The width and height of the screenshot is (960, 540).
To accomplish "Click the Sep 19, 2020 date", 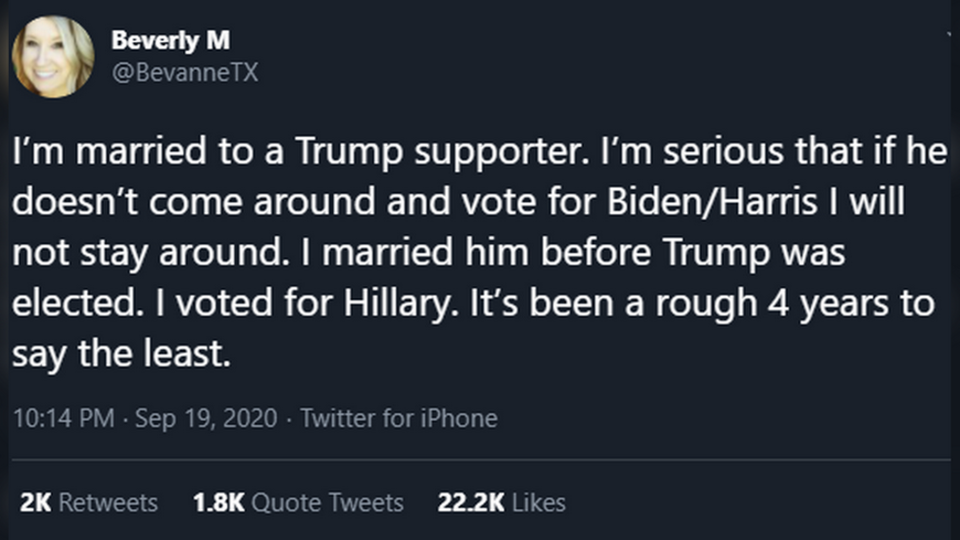I will pos(208,418).
